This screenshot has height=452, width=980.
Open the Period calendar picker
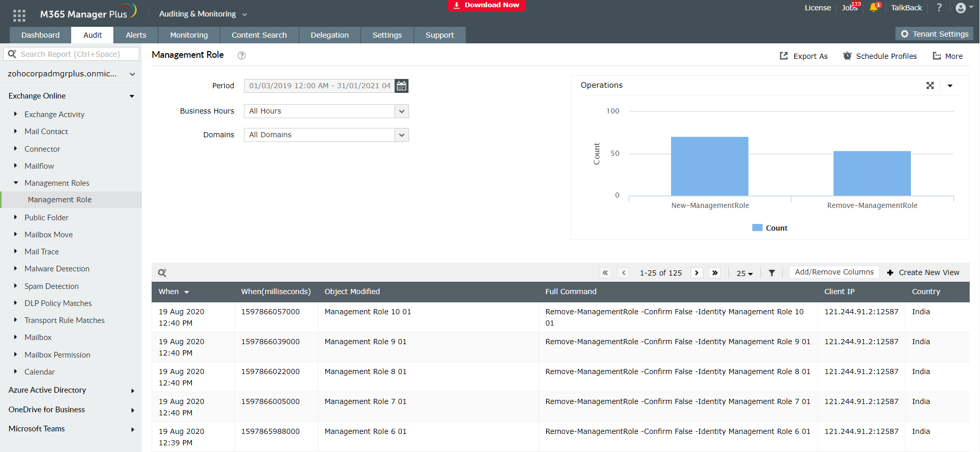(401, 86)
